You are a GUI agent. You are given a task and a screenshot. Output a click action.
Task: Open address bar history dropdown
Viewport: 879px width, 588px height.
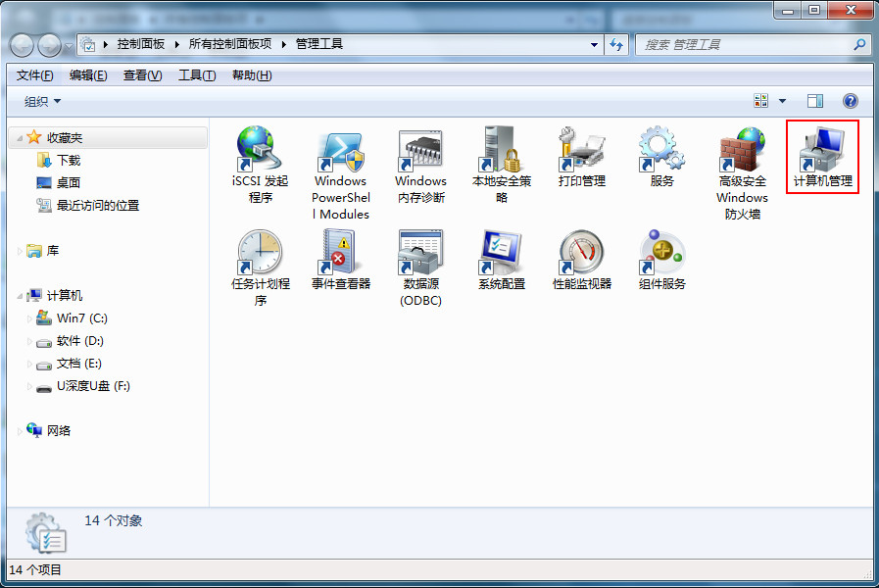click(x=594, y=45)
